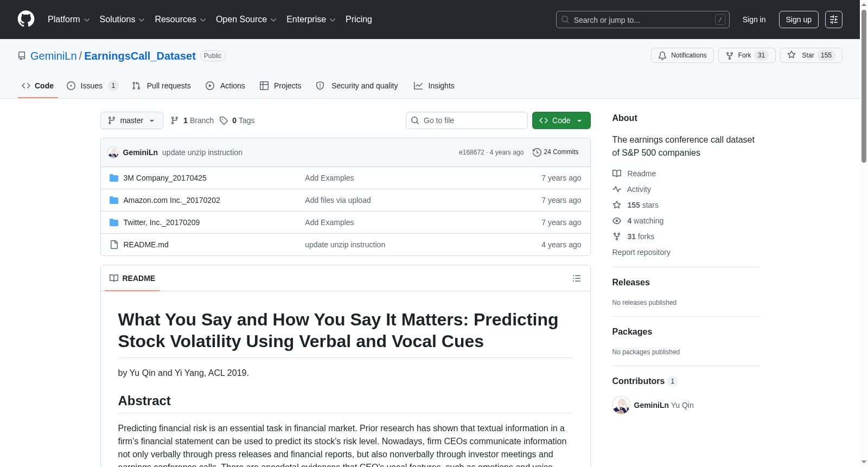
Task: Click the Yu Qin contributor avatar
Action: coord(621,405)
